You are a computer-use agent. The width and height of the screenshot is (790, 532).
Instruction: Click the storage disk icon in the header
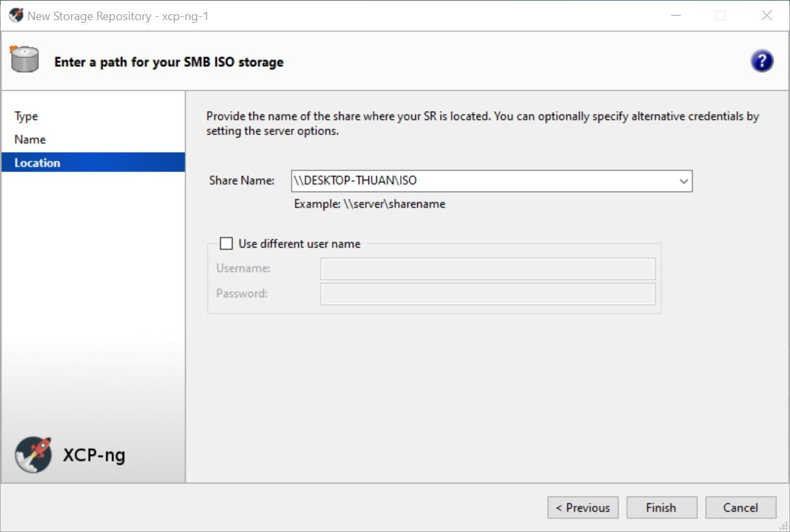pyautogui.click(x=25, y=60)
